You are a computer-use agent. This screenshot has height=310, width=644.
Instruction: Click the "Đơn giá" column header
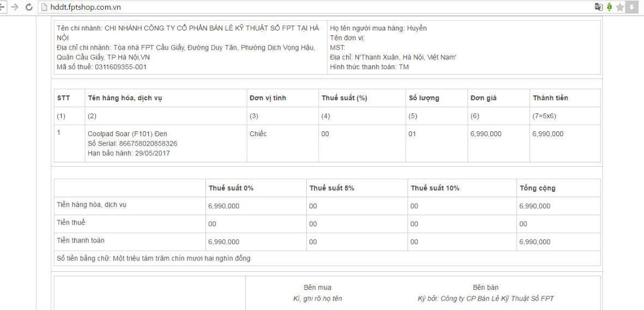pyautogui.click(x=483, y=98)
